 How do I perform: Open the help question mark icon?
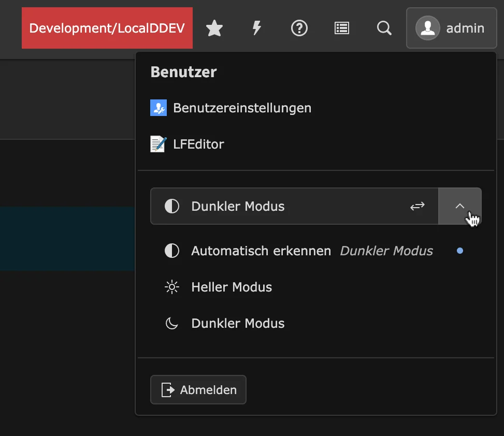pos(299,28)
